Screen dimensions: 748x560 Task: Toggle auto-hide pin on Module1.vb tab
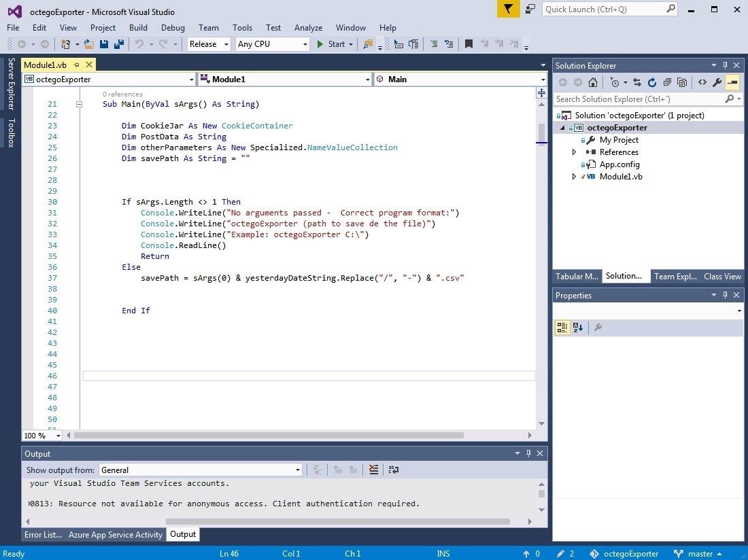(x=76, y=65)
